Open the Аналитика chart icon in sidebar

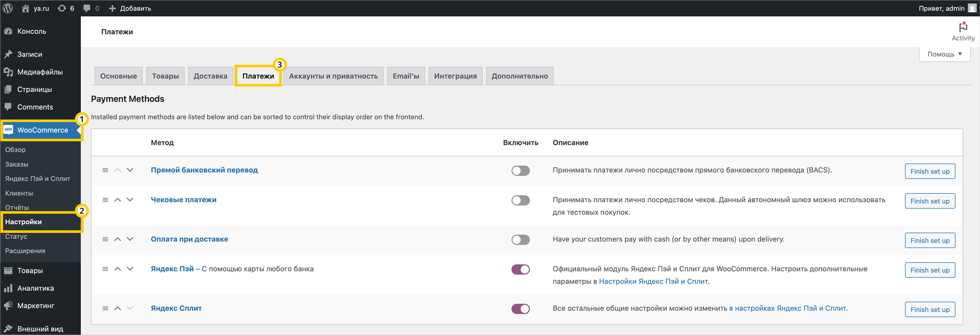pyautogui.click(x=8, y=288)
